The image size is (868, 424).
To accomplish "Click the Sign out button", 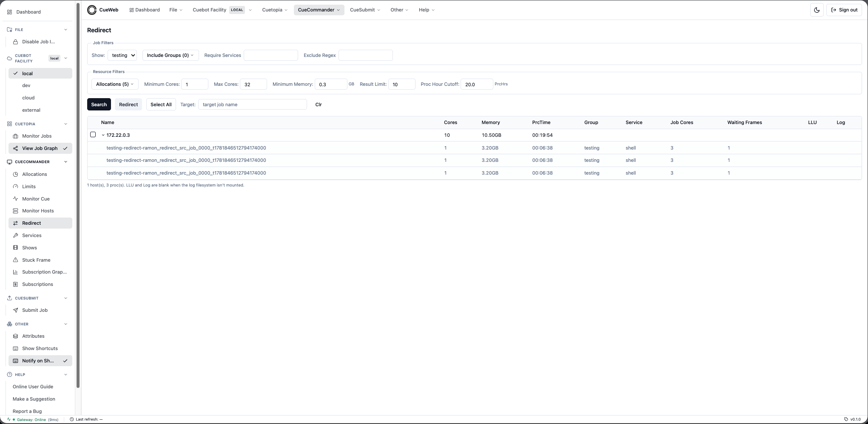I will pyautogui.click(x=844, y=10).
